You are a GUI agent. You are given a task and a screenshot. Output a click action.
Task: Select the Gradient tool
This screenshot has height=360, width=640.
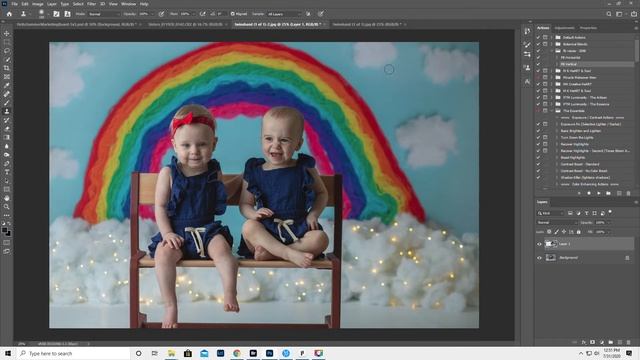(7, 137)
